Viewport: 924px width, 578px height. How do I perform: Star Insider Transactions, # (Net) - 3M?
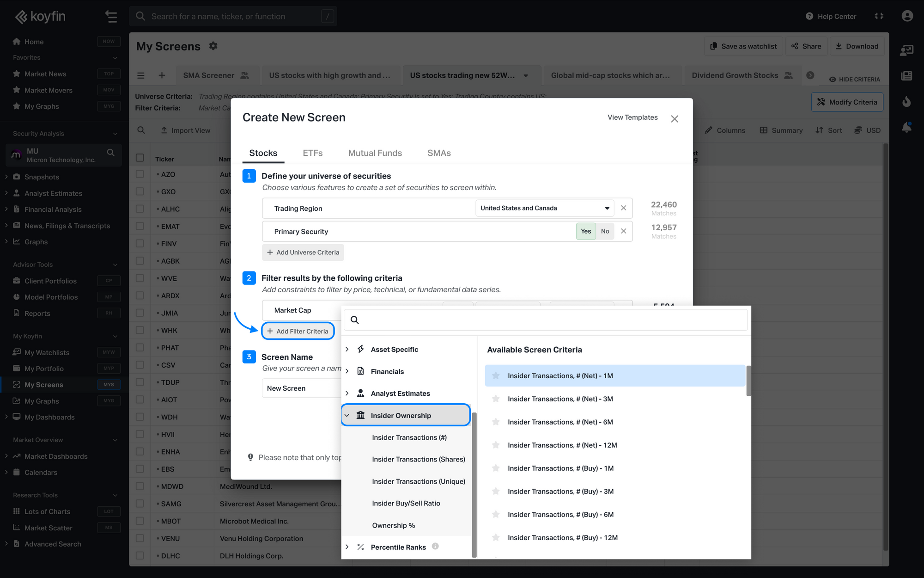[496, 399]
